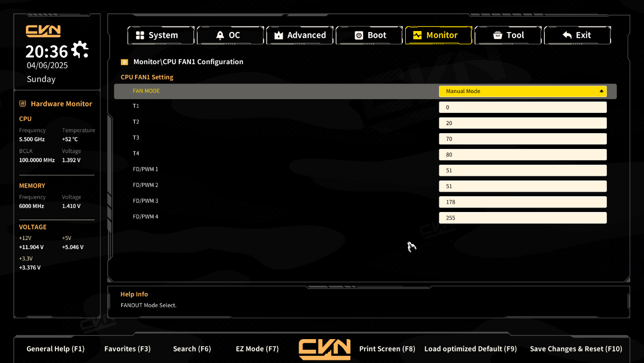
Task: Click the System tab's grid icon
Action: point(140,35)
